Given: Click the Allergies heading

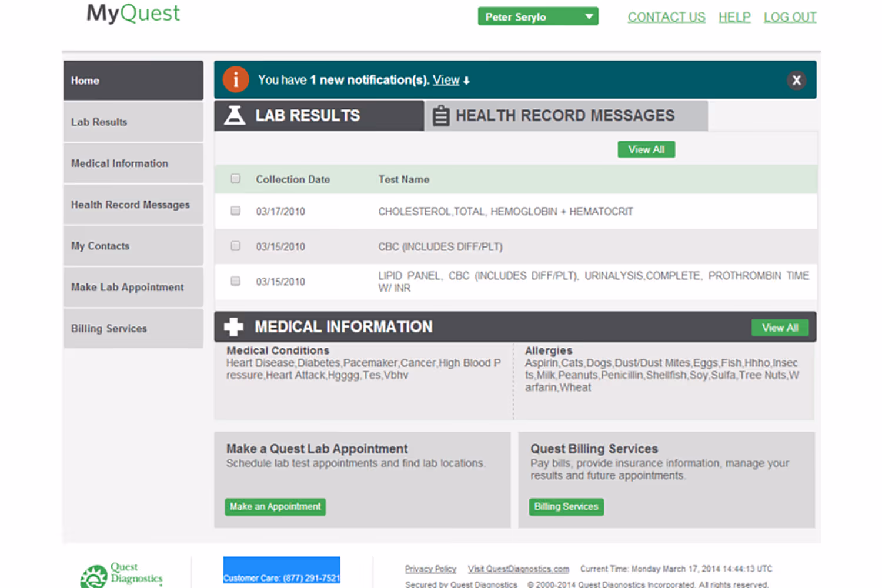Looking at the screenshot, I should [549, 350].
